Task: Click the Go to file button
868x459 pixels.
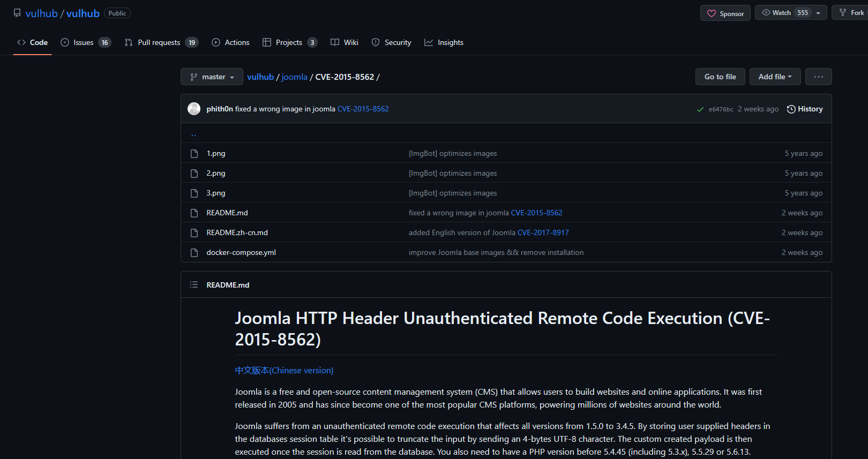Action: (x=720, y=77)
